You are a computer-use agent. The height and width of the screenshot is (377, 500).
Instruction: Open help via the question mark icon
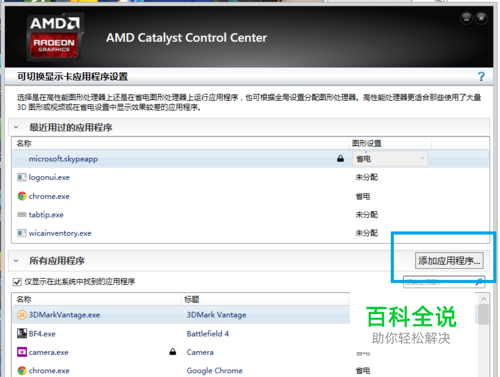click(x=481, y=77)
